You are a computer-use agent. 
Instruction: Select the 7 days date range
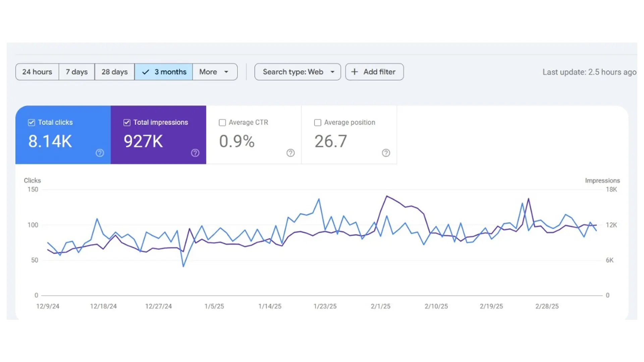(x=77, y=72)
